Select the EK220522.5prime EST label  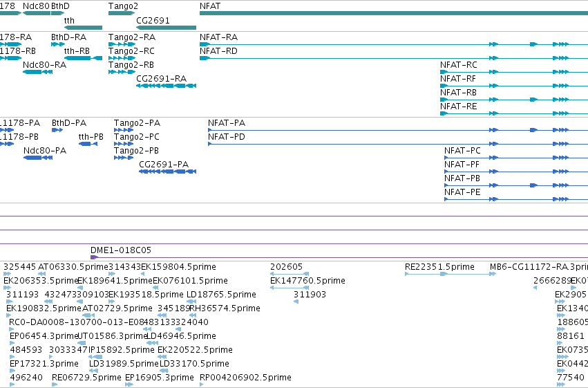(x=195, y=350)
